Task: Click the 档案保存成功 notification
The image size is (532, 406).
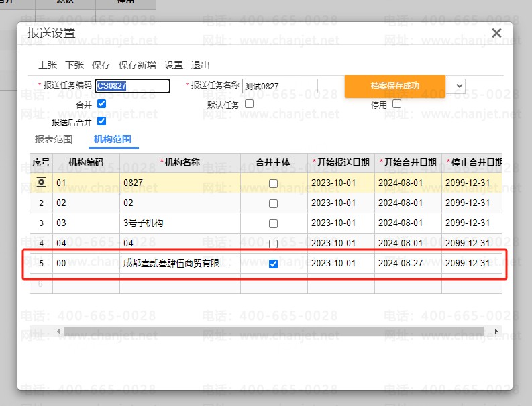Action: (395, 86)
